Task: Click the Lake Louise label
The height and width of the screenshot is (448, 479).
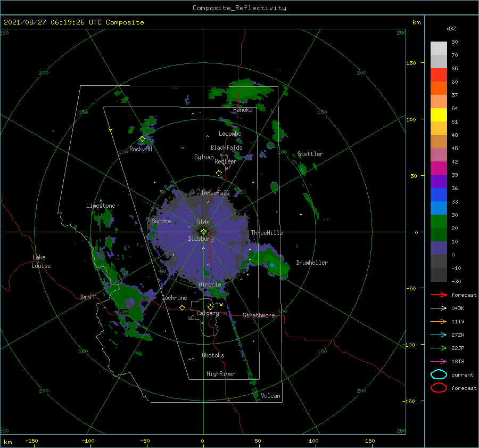Action: click(41, 262)
